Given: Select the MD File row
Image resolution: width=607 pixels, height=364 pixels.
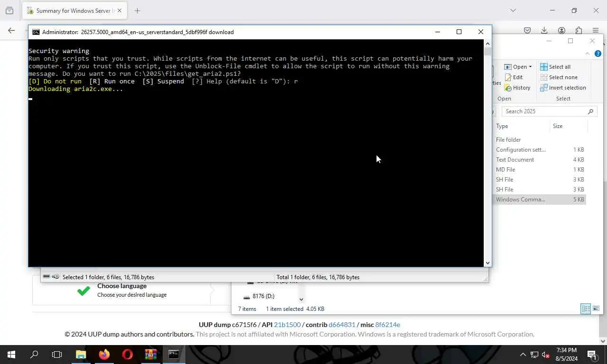Looking at the screenshot, I should coord(540,170).
